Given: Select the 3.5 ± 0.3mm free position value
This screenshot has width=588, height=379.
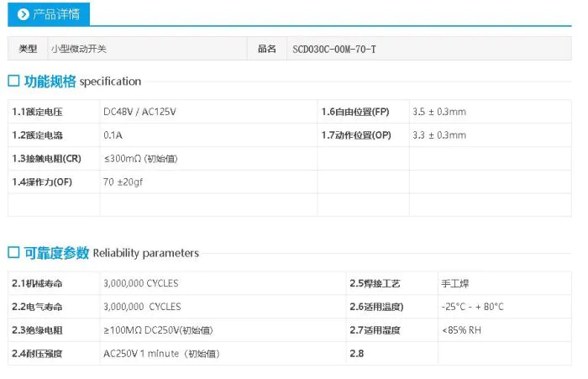Looking at the screenshot, I should pos(438,112).
